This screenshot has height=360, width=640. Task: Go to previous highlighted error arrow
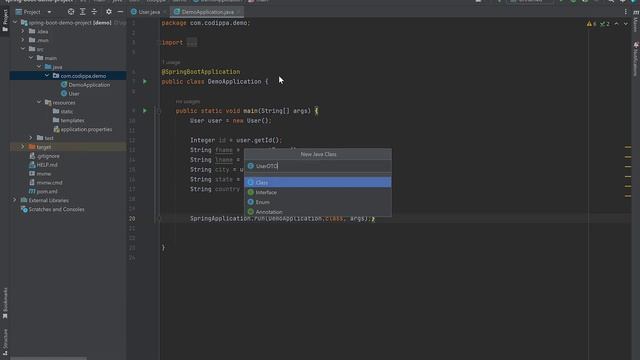click(x=616, y=24)
